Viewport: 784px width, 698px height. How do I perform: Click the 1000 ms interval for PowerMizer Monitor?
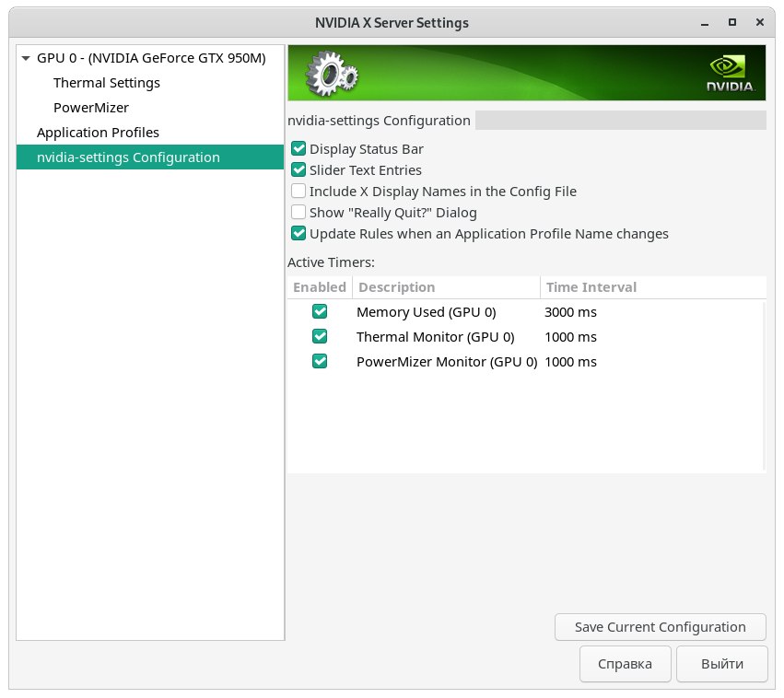point(570,362)
